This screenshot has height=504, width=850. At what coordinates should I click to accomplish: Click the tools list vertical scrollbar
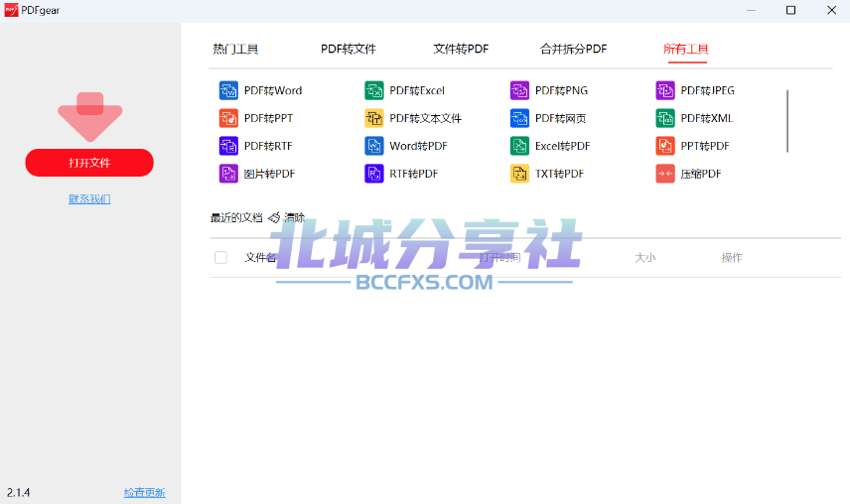[x=787, y=121]
